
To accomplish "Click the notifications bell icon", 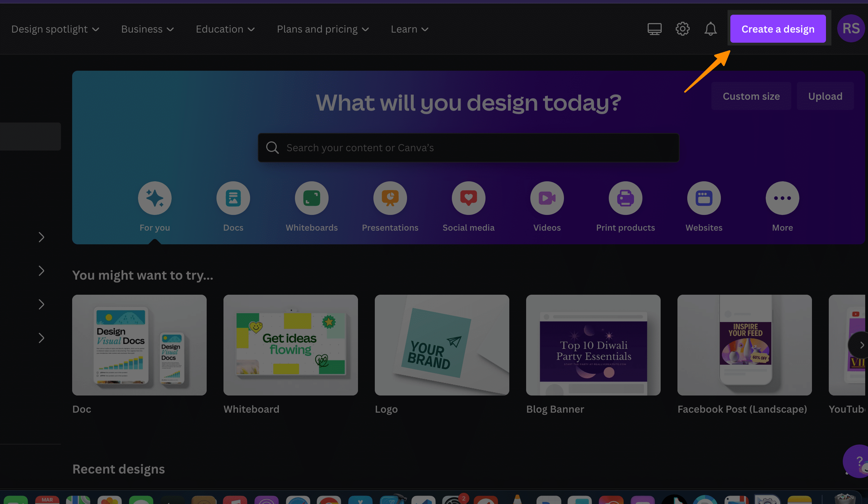I will (710, 28).
